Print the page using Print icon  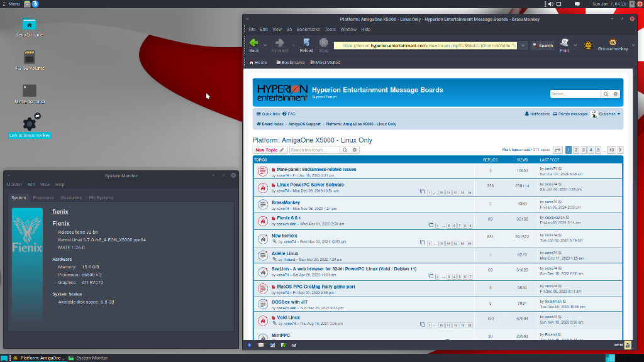[564, 45]
